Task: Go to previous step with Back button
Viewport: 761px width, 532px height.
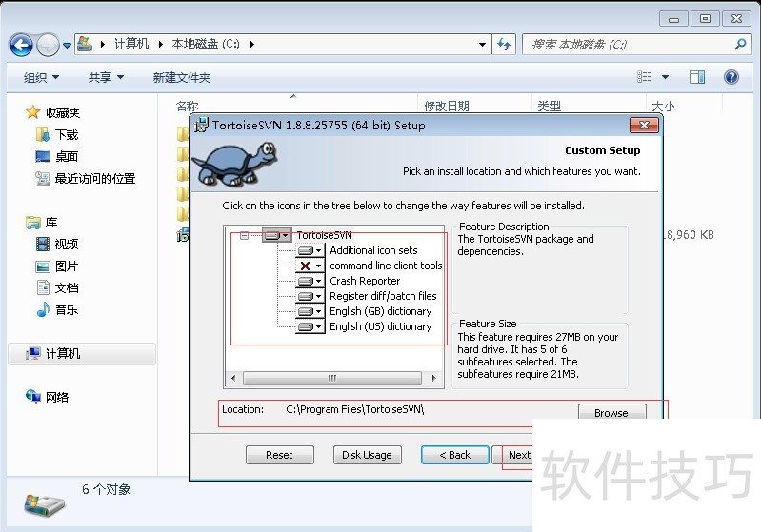Action: 454,455
